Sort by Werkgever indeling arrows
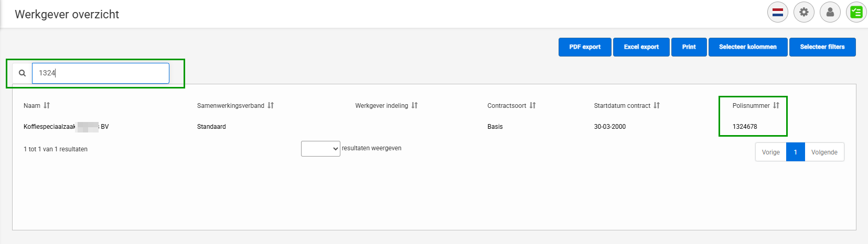This screenshot has height=244, width=868. point(414,105)
